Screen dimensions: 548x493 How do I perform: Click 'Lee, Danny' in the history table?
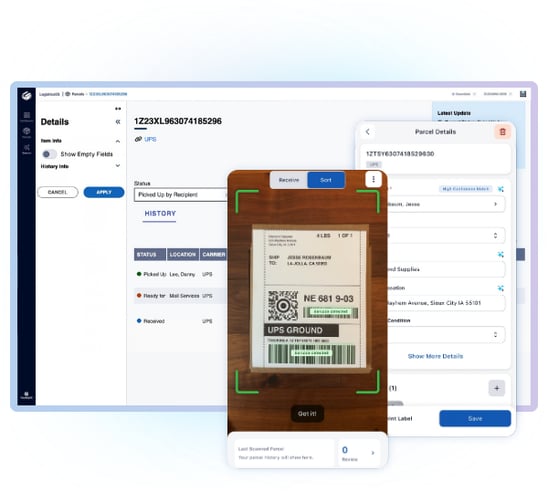(182, 274)
